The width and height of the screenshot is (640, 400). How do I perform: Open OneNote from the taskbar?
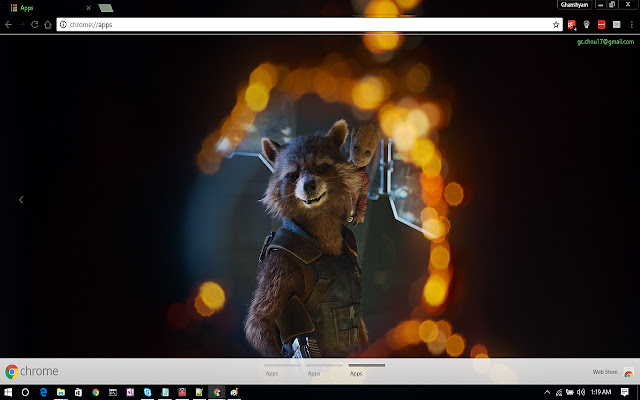coord(130,392)
